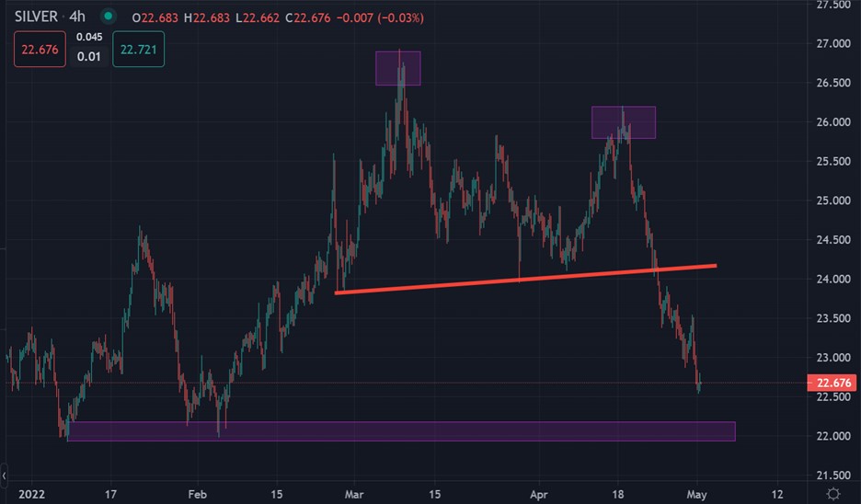The width and height of the screenshot is (861, 504).
Task: Open chart settings gear icon
Action: pyautogui.click(x=833, y=494)
